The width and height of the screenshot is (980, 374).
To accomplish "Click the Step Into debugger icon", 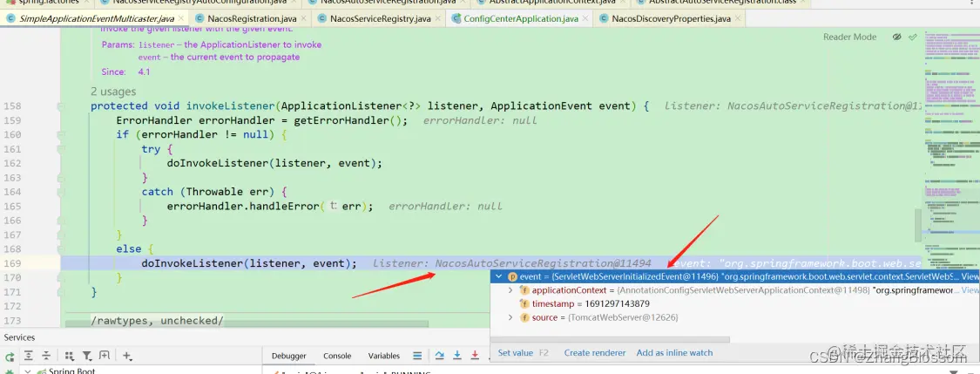I will pyautogui.click(x=456, y=355).
